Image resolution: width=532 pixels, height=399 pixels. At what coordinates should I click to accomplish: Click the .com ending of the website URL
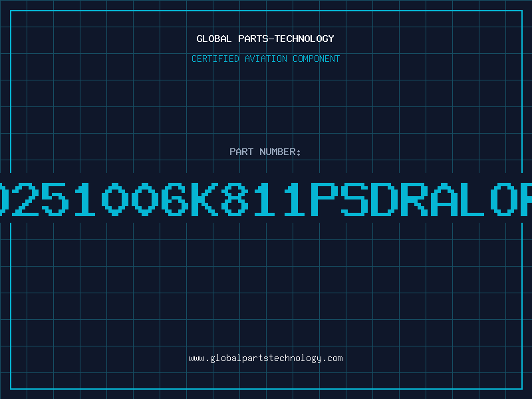[x=332, y=358]
